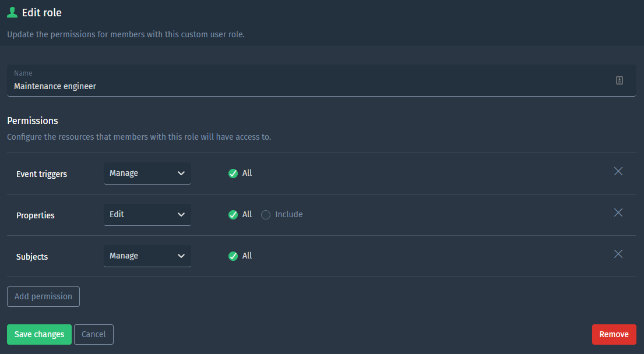The height and width of the screenshot is (354, 644).
Task: Select the Include radio for Properties
Action: click(x=266, y=214)
